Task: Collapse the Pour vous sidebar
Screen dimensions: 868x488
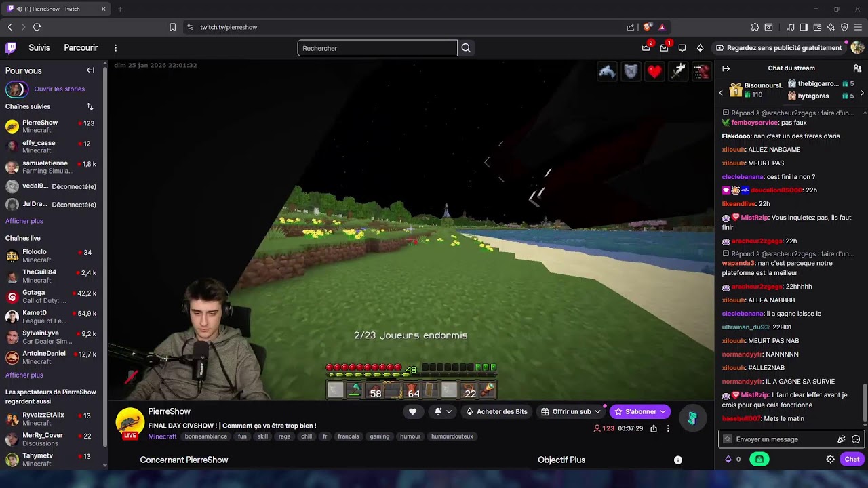Action: tap(90, 70)
